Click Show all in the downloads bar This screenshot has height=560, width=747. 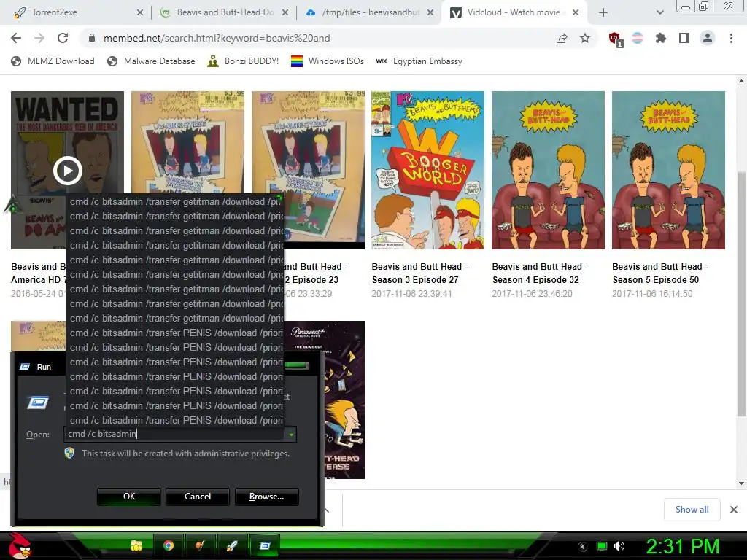(x=692, y=510)
